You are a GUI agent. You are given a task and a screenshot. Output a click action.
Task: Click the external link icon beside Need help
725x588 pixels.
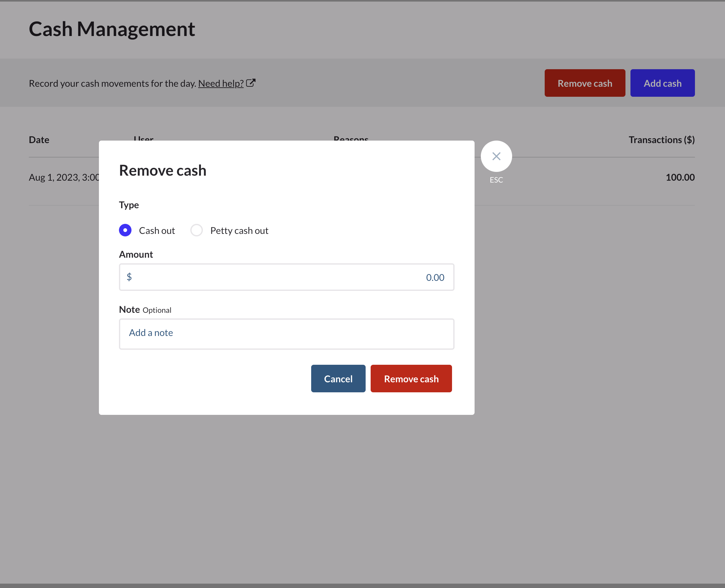(x=250, y=83)
